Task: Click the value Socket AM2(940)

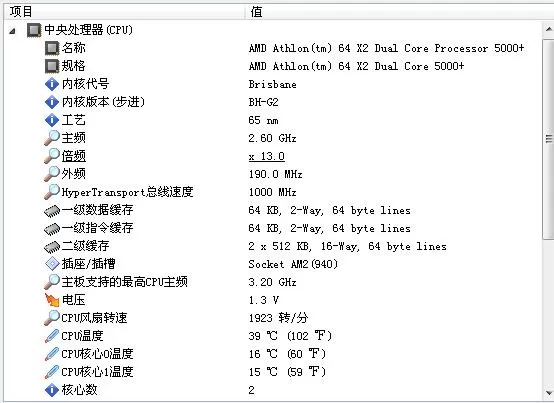Action: 293,264
